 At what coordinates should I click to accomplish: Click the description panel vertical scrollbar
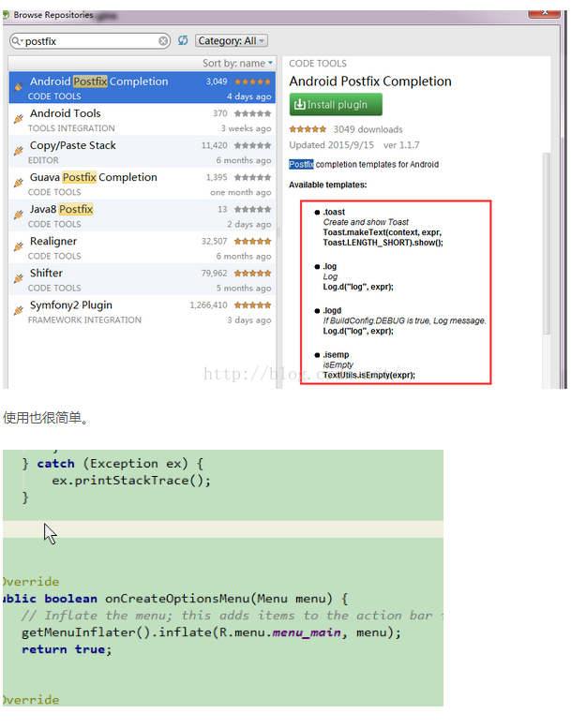coord(547,244)
